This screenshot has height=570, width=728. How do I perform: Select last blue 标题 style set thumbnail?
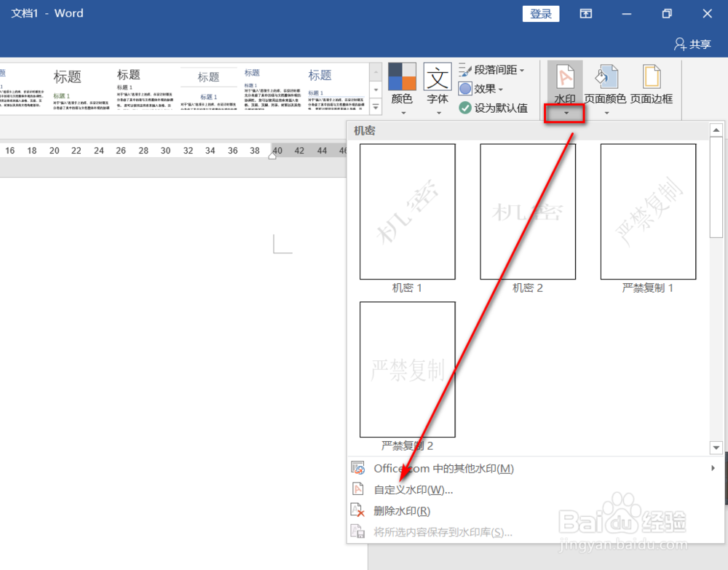(x=336, y=89)
